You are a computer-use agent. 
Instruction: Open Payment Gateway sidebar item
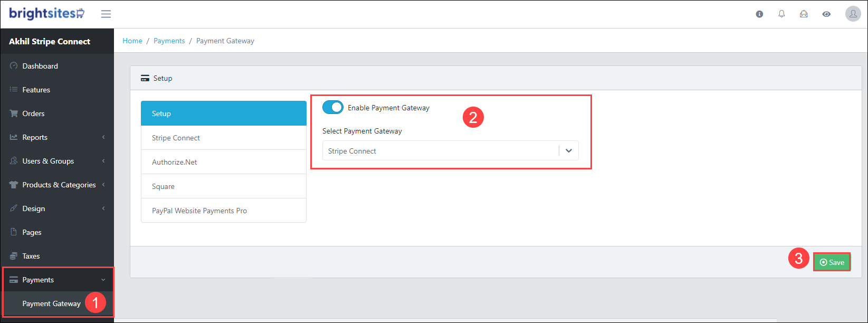click(x=57, y=303)
